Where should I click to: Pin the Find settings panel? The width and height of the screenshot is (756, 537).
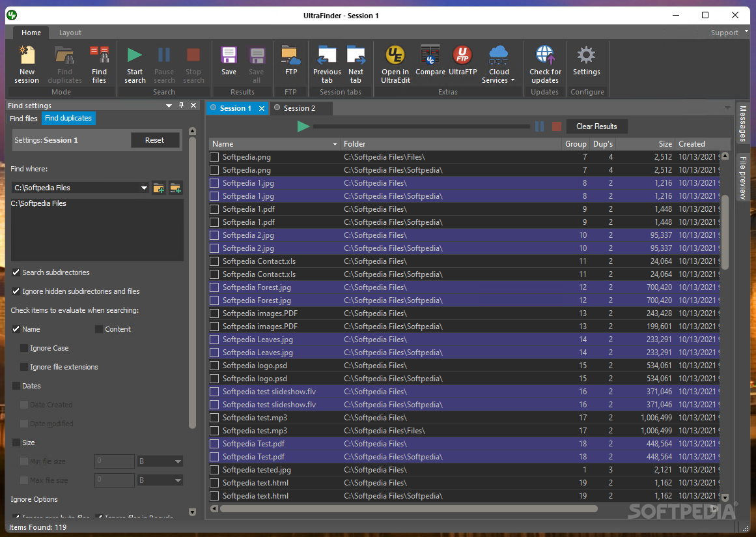(x=181, y=105)
